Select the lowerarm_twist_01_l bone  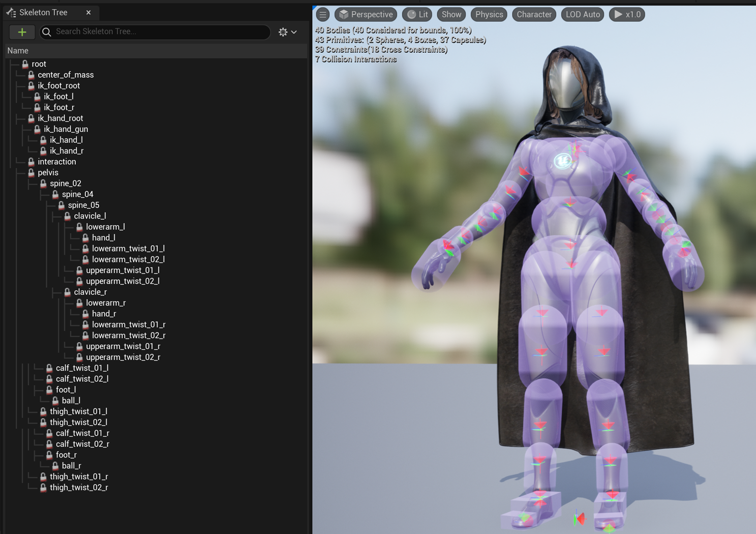[x=128, y=249]
